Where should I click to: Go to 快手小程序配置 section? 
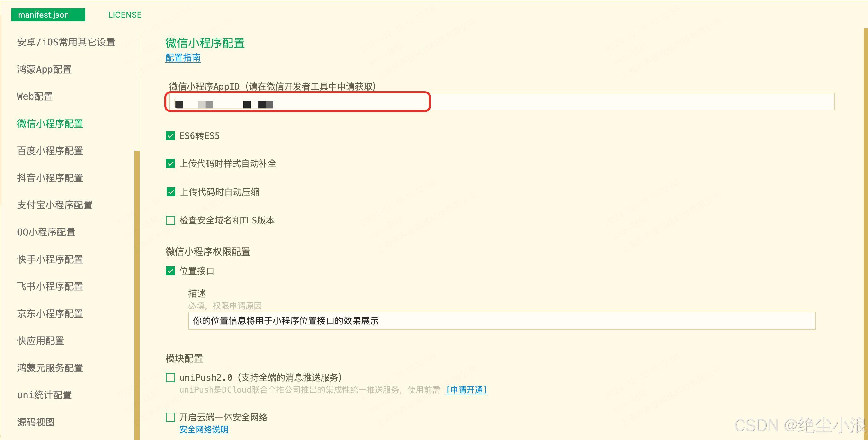tap(50, 259)
